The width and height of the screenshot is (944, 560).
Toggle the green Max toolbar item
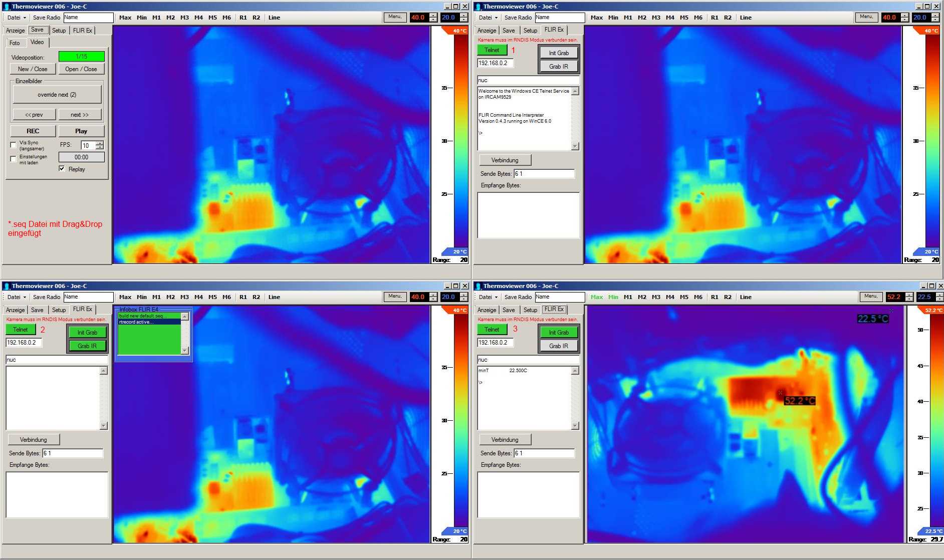click(597, 297)
